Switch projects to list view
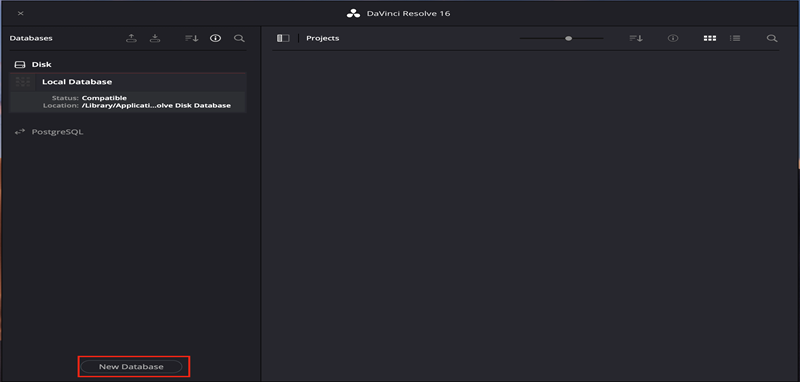800x382 pixels. coord(735,38)
